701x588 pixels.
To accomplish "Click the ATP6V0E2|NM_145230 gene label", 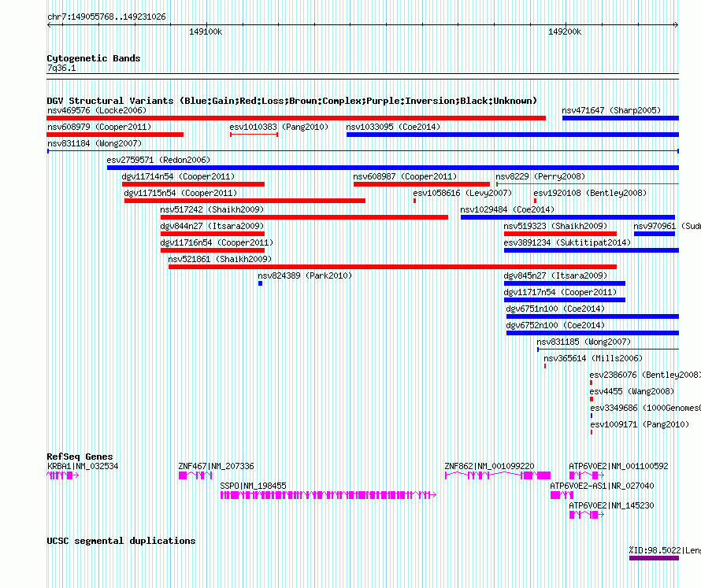I will click(x=611, y=506).
